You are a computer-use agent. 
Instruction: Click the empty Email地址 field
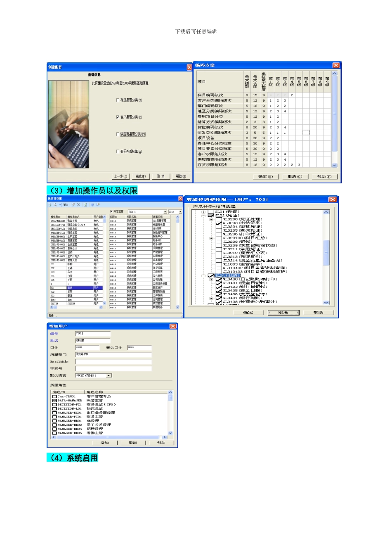113,361
